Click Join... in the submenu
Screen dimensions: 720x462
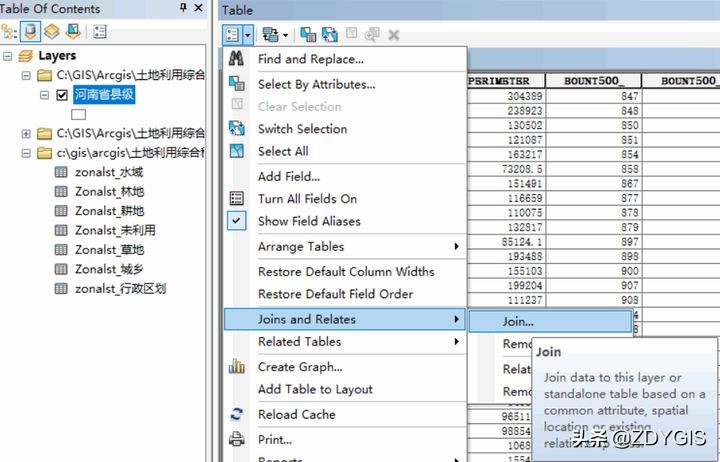551,321
